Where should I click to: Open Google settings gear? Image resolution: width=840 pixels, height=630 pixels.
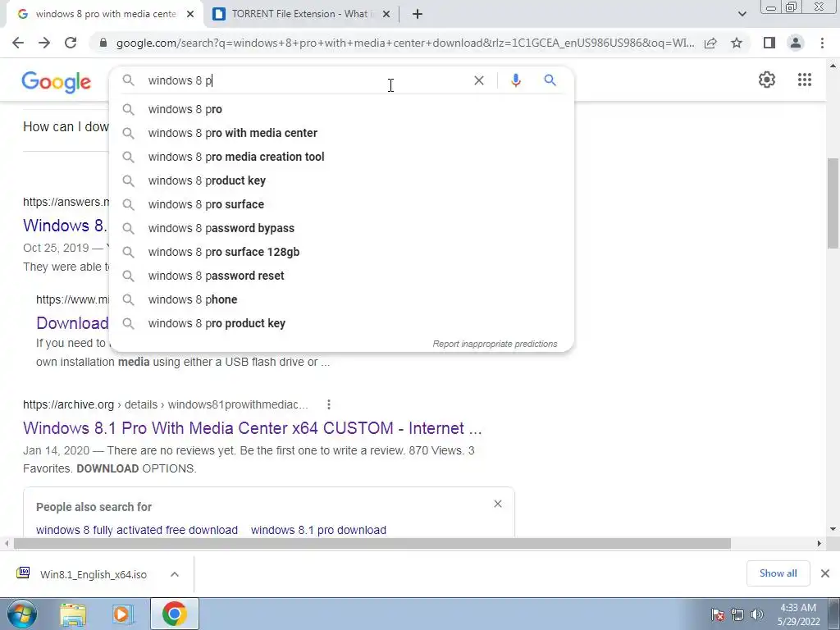[x=767, y=80]
